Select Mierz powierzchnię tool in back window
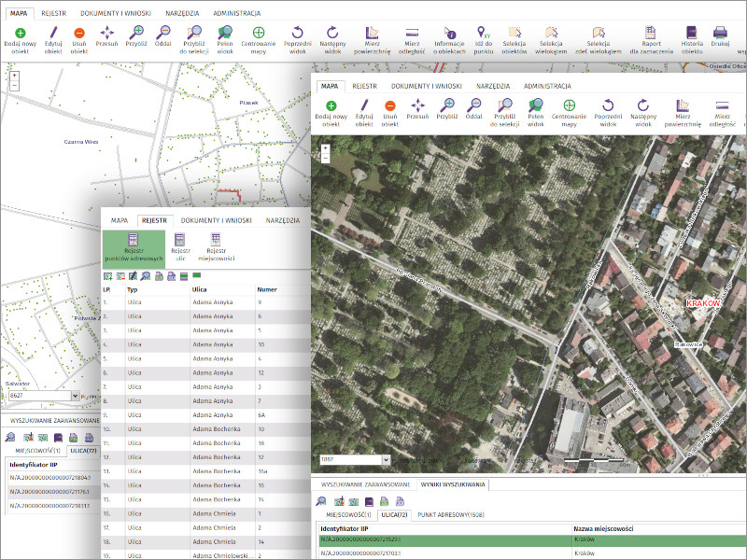The width and height of the screenshot is (747, 560). click(x=372, y=40)
